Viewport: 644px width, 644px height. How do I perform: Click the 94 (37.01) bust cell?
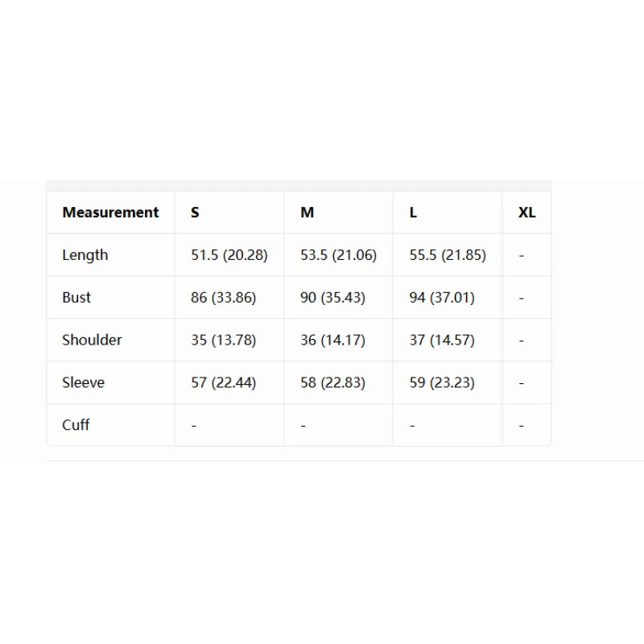[442, 297]
